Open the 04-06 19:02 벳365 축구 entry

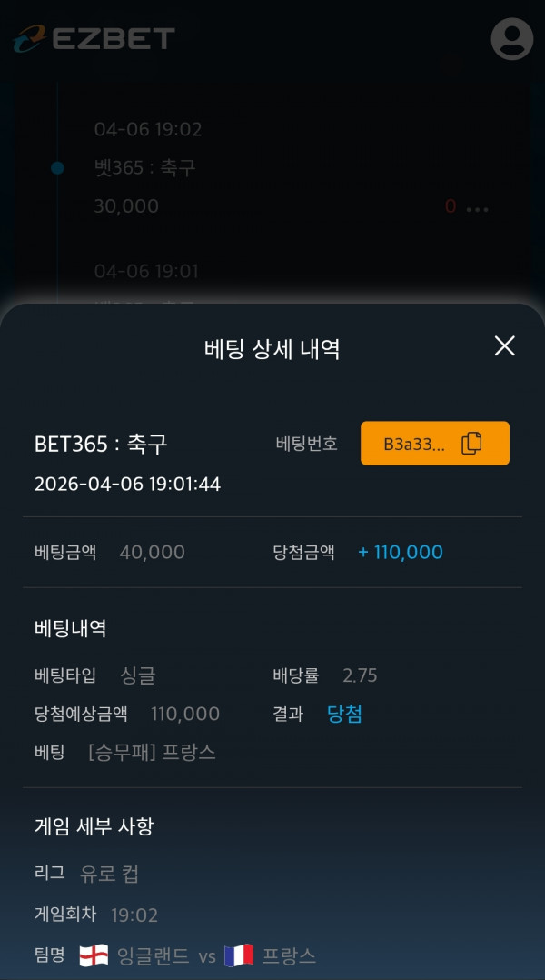coord(145,168)
